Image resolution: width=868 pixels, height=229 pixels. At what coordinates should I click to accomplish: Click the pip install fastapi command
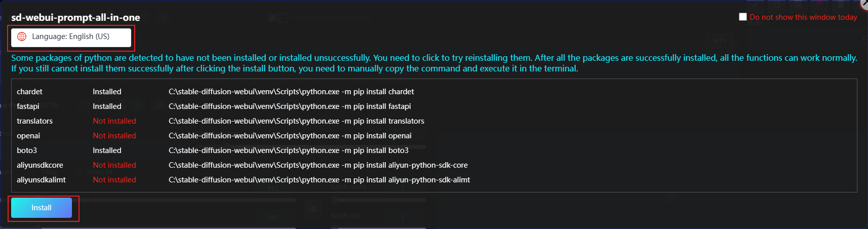click(290, 106)
